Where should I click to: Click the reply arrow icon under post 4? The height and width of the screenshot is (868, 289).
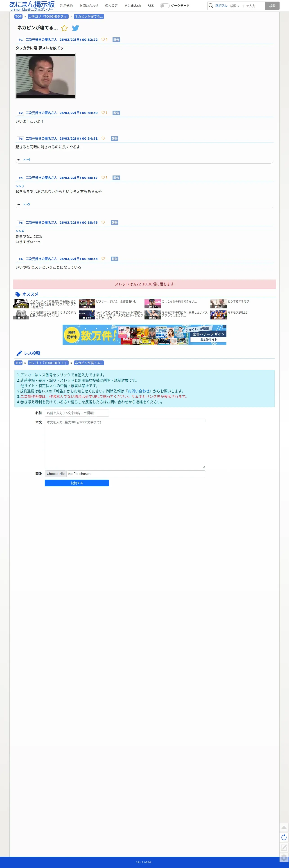coord(18,205)
